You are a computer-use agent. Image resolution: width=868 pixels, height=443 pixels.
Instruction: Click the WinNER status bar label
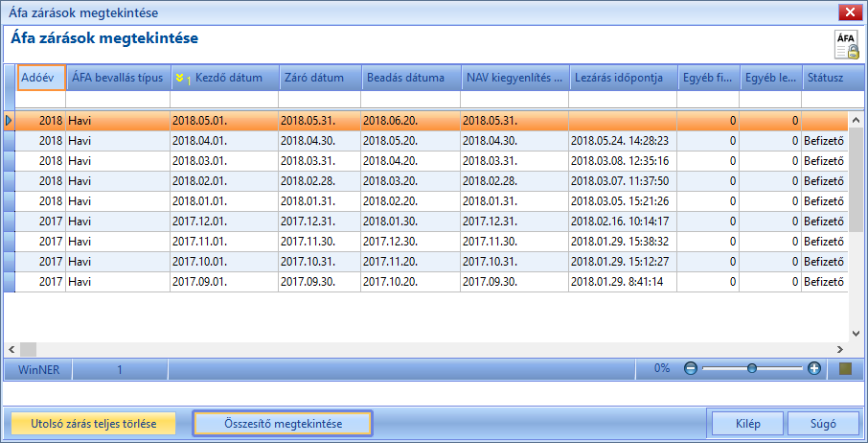[38, 369]
